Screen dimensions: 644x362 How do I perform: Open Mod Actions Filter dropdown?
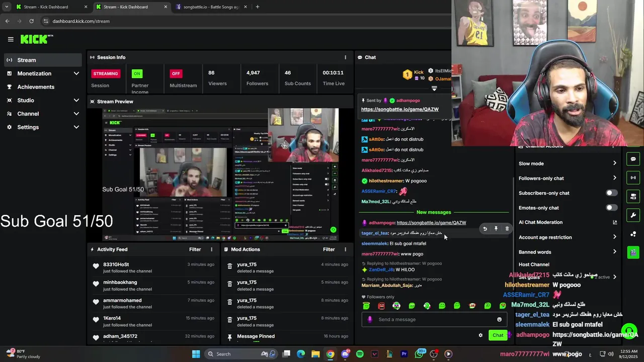pyautogui.click(x=329, y=249)
